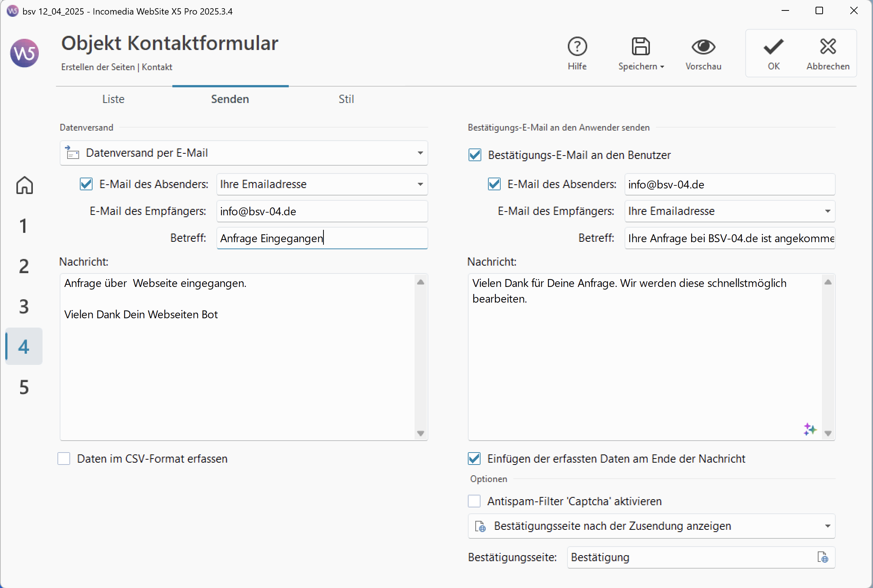Click the Abbrechen cancel icon

pos(827,47)
